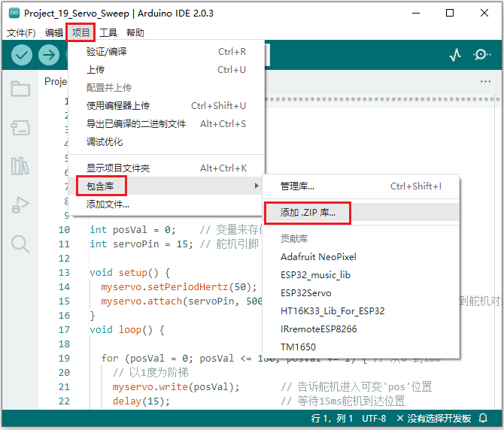The width and height of the screenshot is (504, 430).
Task: Open the Serial Monitor icon
Action: point(481,55)
